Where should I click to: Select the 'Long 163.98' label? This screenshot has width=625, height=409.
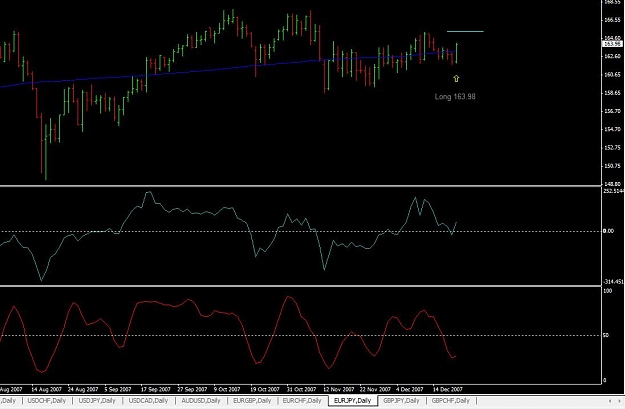click(x=455, y=96)
